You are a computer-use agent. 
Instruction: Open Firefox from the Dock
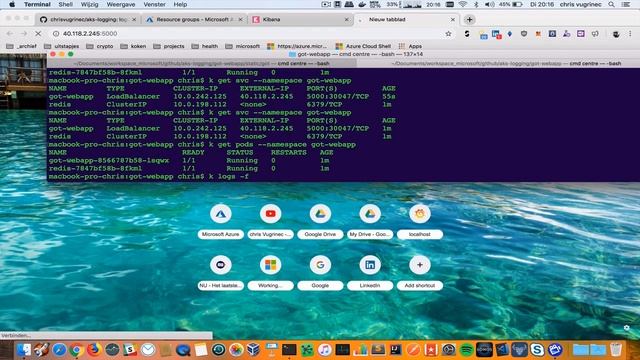tap(94, 350)
